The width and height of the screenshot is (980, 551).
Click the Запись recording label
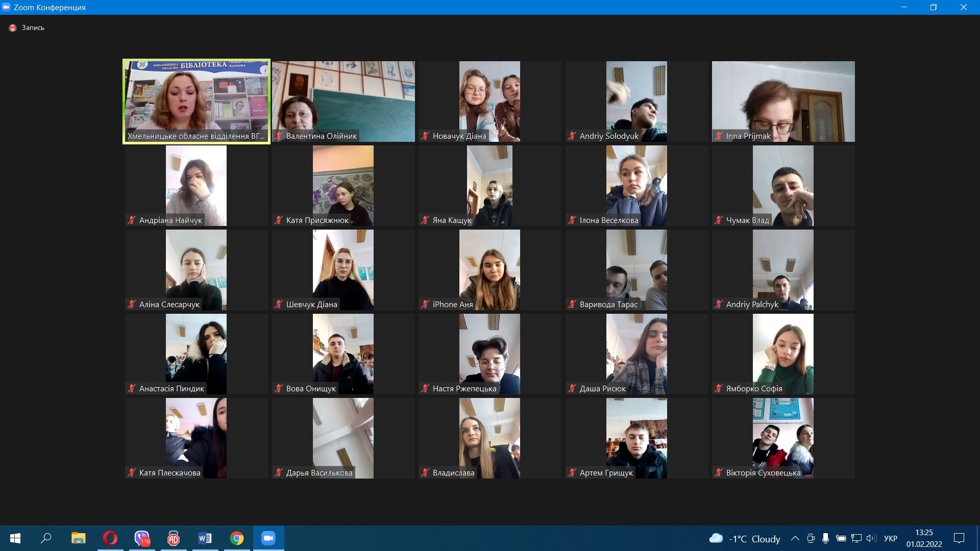click(x=33, y=28)
